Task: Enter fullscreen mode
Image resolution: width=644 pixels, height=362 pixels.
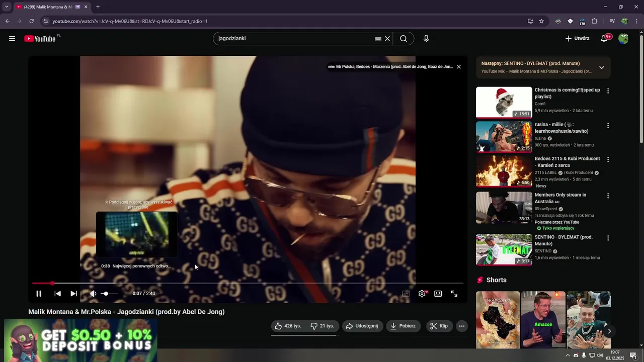Action: coord(454,294)
